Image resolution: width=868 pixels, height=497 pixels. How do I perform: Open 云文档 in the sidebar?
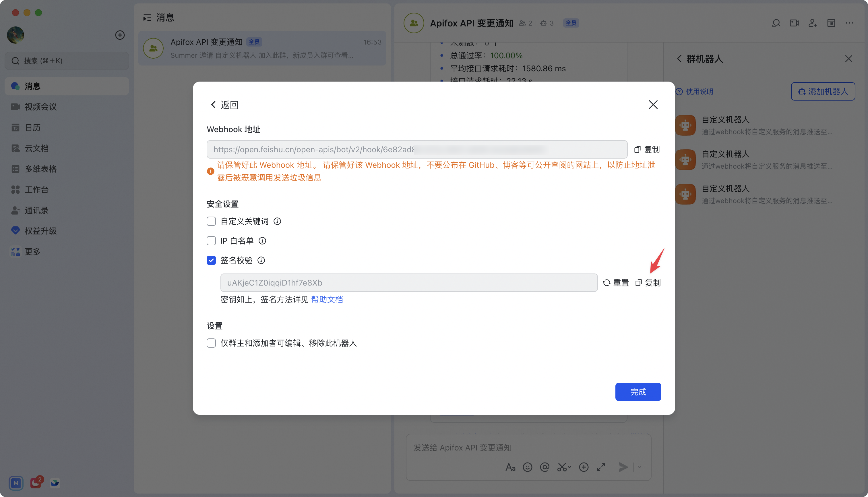[x=36, y=148]
